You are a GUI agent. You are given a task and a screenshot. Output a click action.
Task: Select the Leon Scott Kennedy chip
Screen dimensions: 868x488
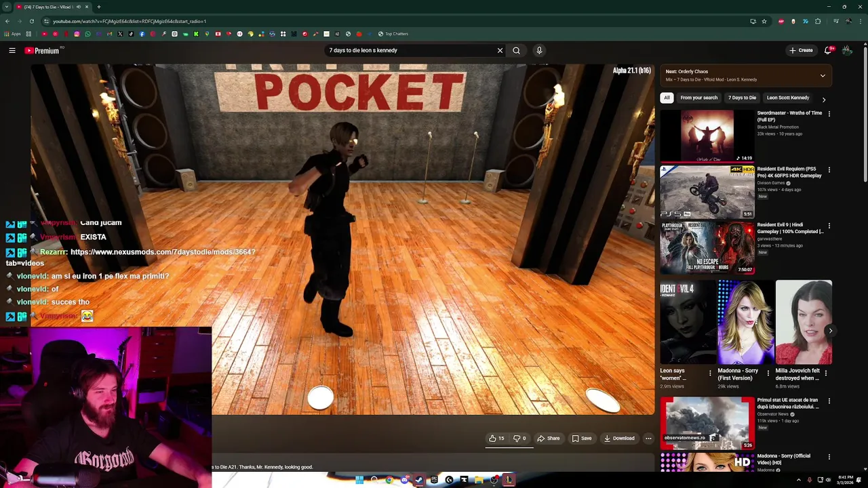[x=787, y=98]
